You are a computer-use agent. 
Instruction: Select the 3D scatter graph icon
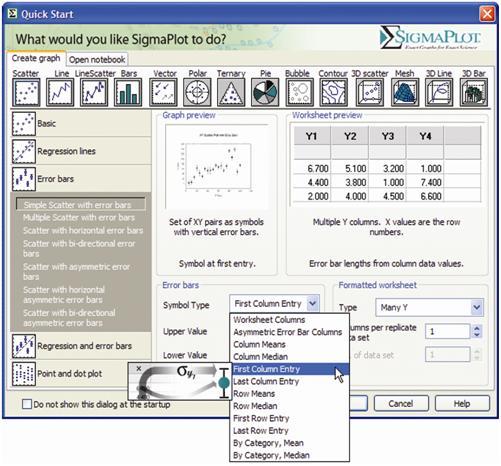click(370, 92)
